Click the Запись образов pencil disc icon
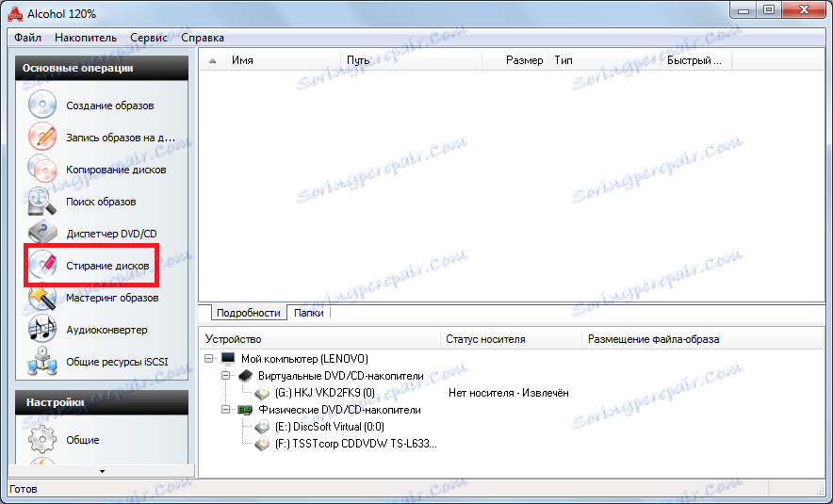 pyautogui.click(x=42, y=137)
